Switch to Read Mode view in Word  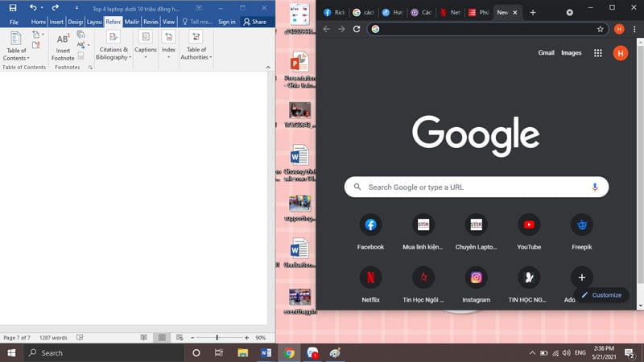coord(144,337)
